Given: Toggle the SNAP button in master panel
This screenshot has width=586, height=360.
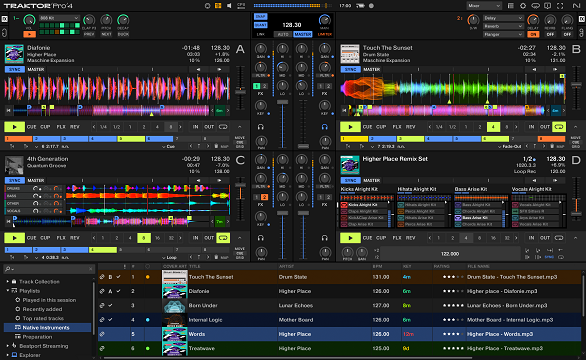Looking at the screenshot, I should [x=260, y=17].
